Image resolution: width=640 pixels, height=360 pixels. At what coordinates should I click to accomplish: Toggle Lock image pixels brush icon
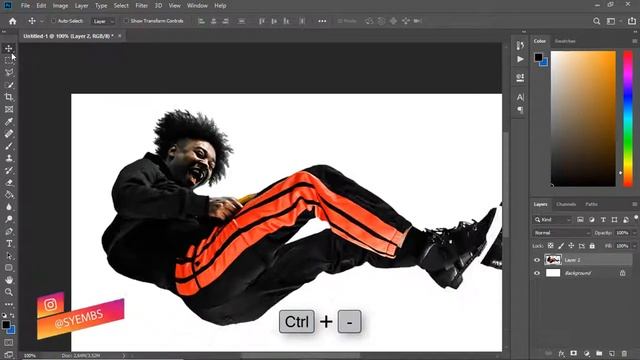pos(561,246)
